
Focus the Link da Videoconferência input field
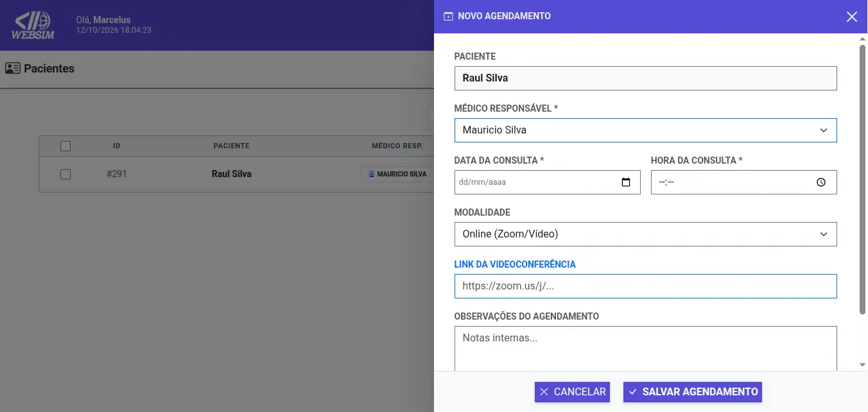click(645, 286)
